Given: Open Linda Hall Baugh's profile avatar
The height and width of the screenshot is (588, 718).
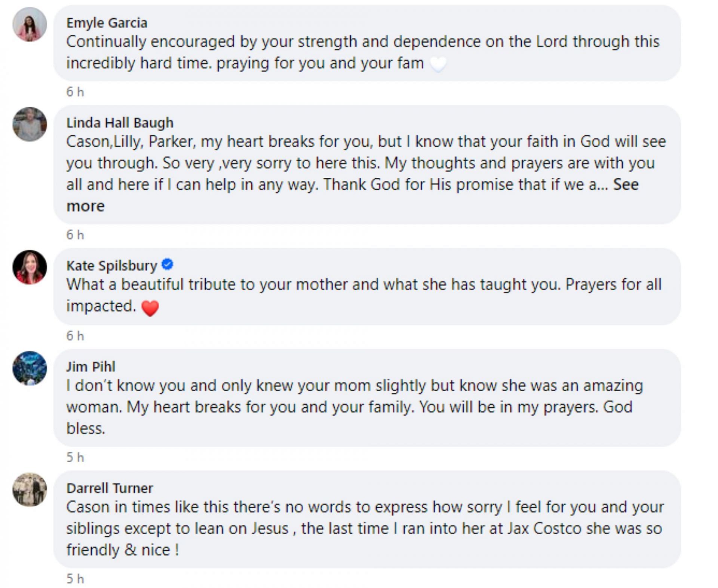Looking at the screenshot, I should (30, 124).
